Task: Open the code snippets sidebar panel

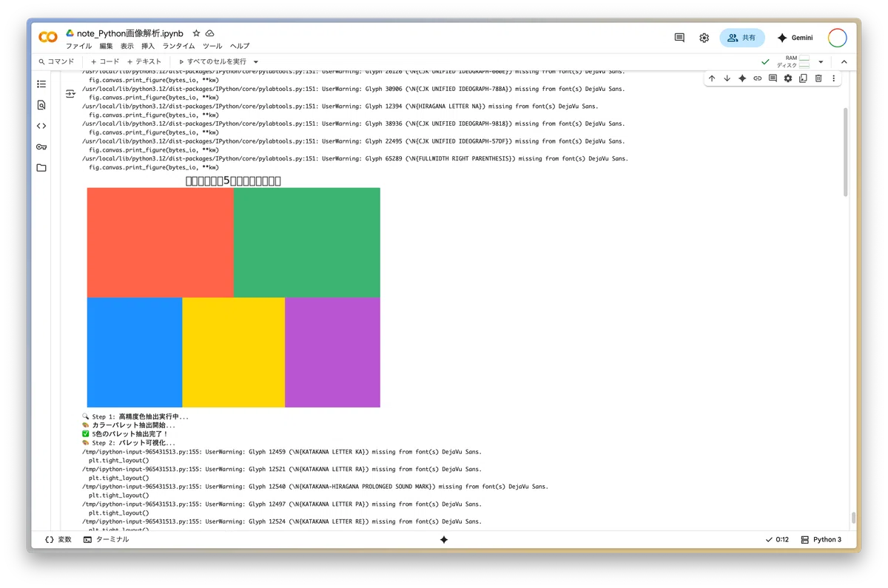Action: [41, 126]
